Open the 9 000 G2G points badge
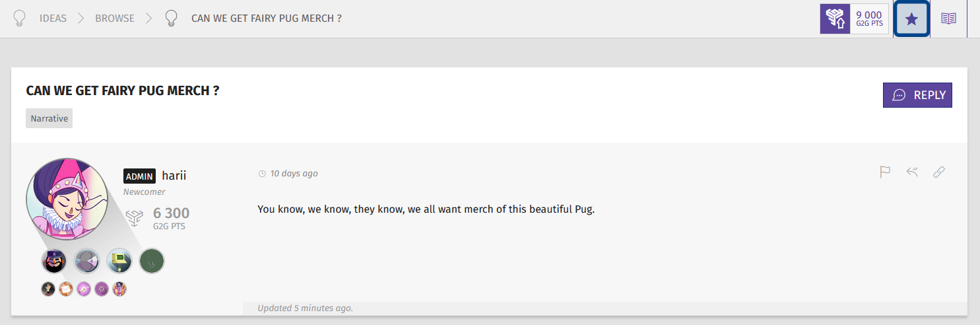Screen dimensions: 980x325 (x=854, y=18)
